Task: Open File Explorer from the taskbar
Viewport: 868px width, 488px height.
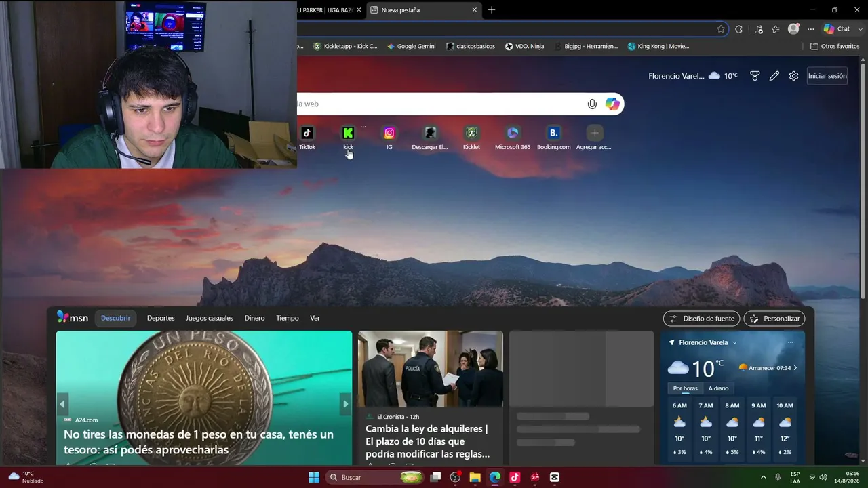Action: [475, 477]
